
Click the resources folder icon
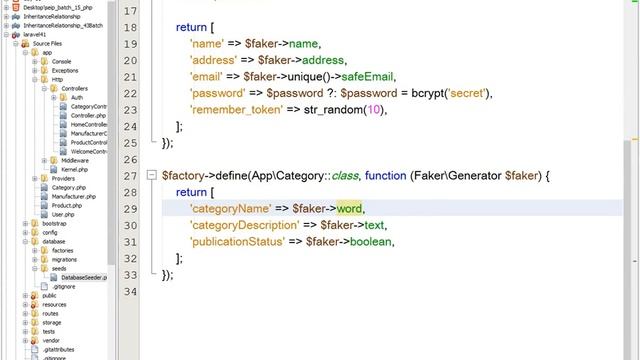tap(35, 304)
